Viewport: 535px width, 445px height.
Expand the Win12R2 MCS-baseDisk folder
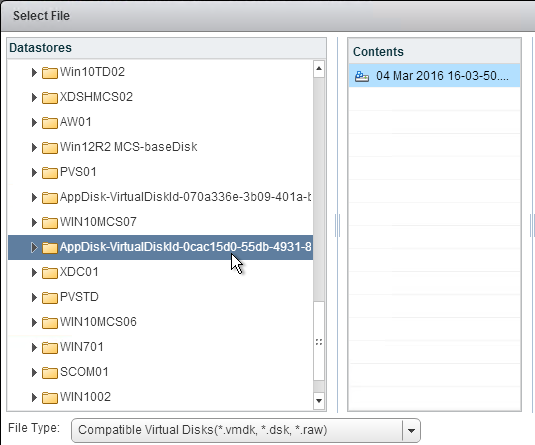[34, 147]
